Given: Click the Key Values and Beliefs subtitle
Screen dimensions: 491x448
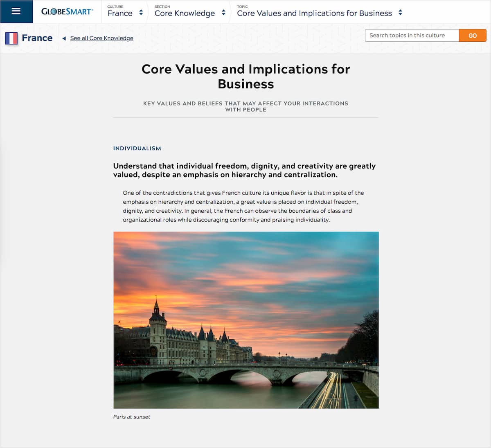Looking at the screenshot, I should point(245,106).
